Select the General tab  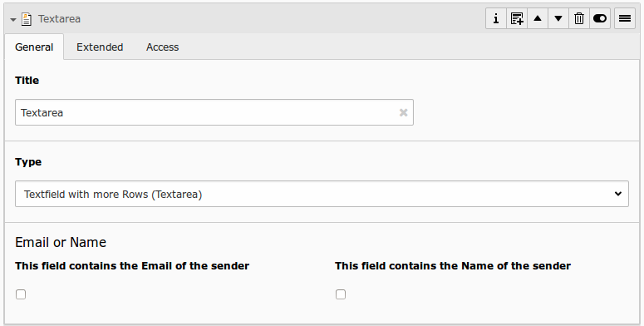(34, 47)
